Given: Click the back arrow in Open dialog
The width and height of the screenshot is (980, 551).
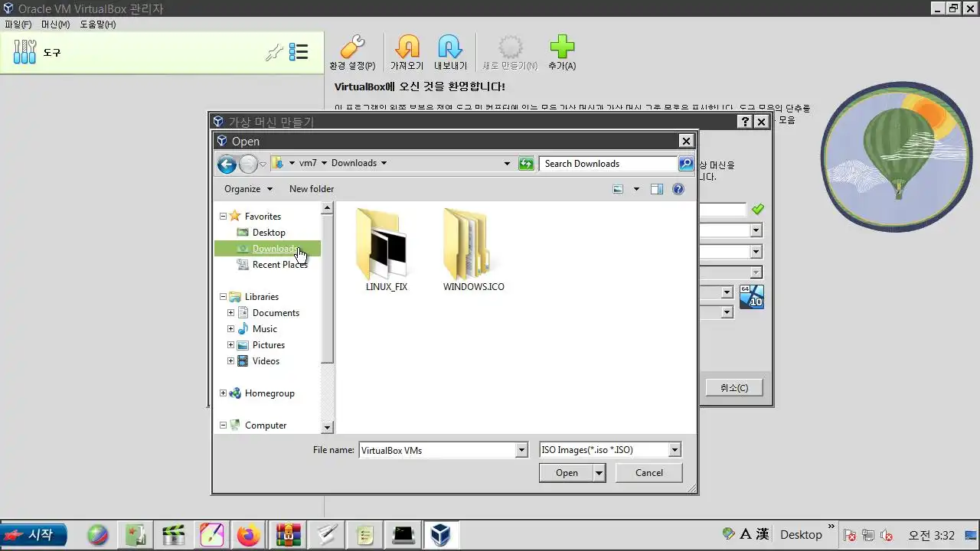Looking at the screenshot, I should click(x=227, y=164).
